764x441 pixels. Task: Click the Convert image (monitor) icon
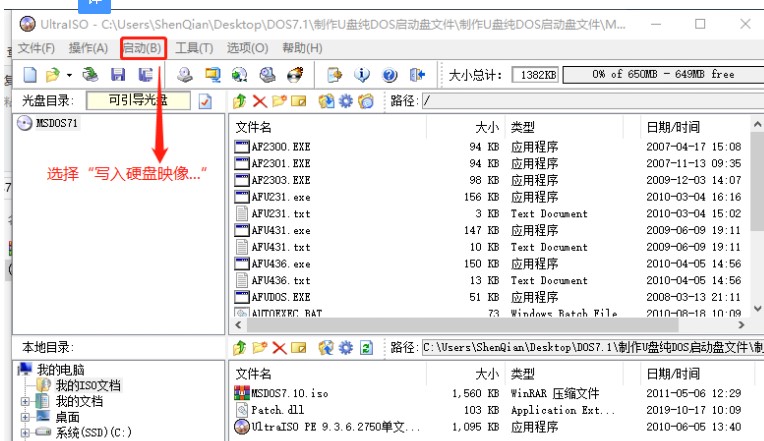coord(212,75)
